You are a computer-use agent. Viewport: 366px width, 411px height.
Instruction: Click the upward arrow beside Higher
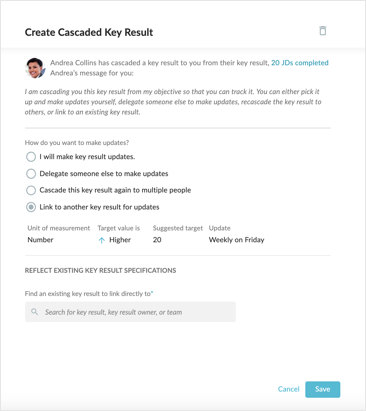(x=102, y=240)
